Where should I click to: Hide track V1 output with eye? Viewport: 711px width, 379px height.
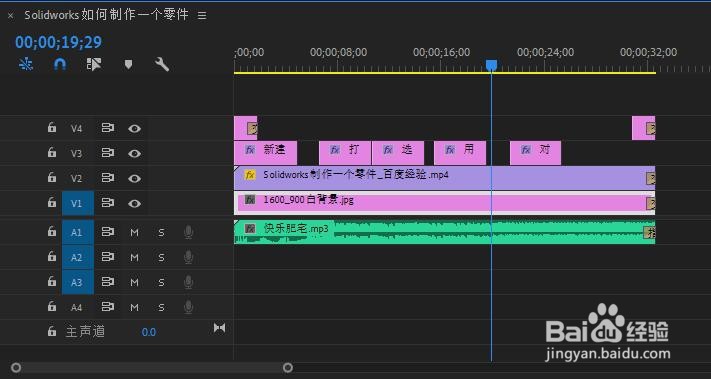pyautogui.click(x=134, y=204)
